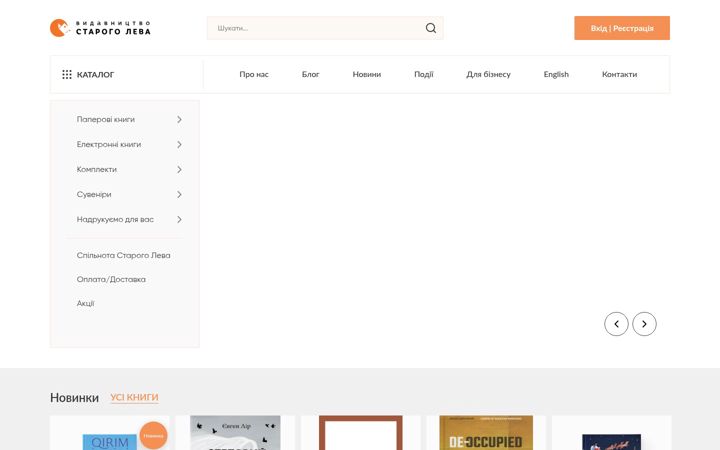Open the УСІ КНИГИ link

(x=134, y=397)
